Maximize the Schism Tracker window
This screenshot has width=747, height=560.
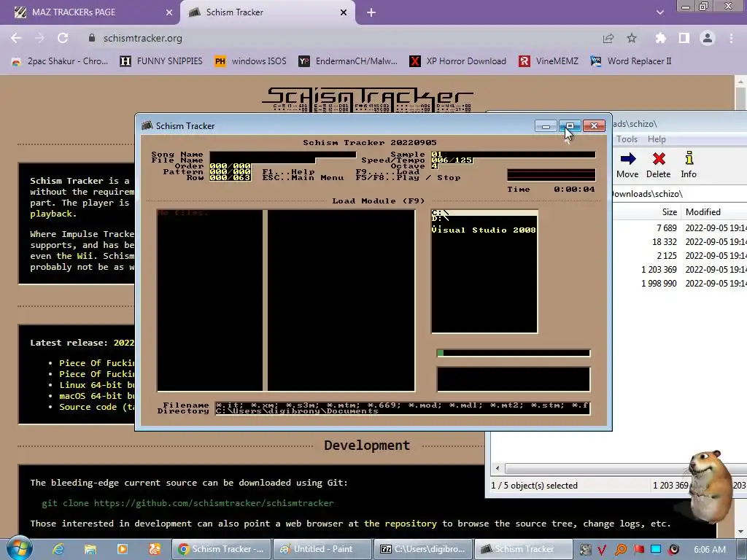570,125
